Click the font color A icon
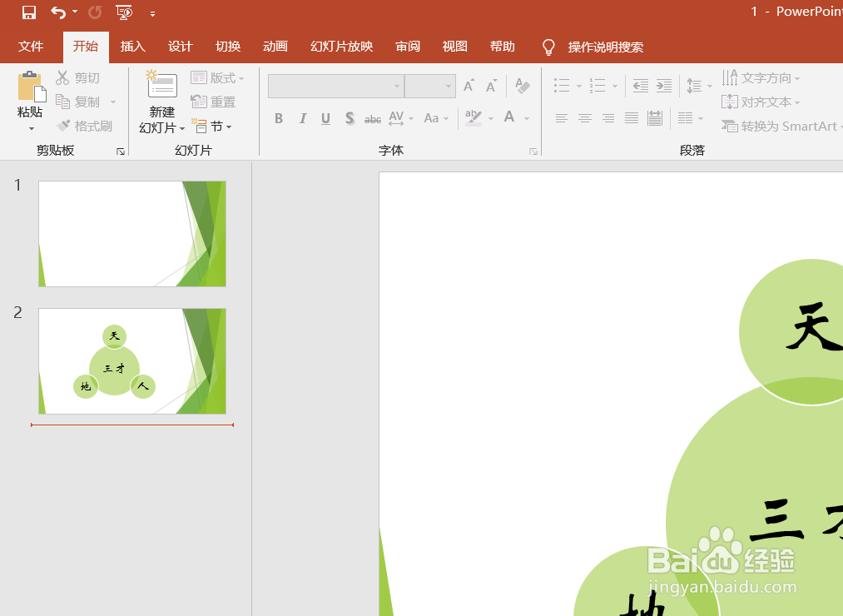843x616 pixels. click(509, 117)
